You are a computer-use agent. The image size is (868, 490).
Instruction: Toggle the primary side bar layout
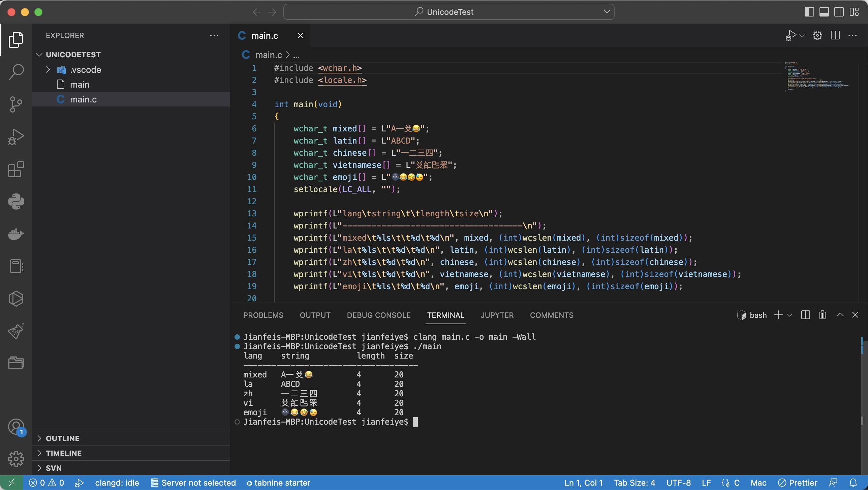pyautogui.click(x=809, y=12)
